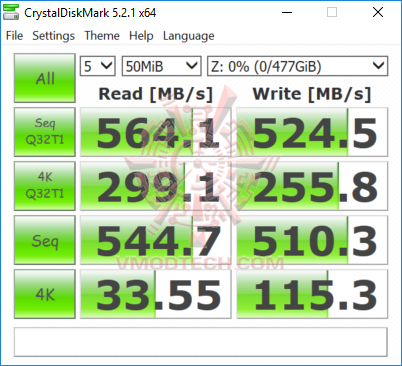The width and height of the screenshot is (402, 366).
Task: Open the File menu
Action: (x=14, y=35)
